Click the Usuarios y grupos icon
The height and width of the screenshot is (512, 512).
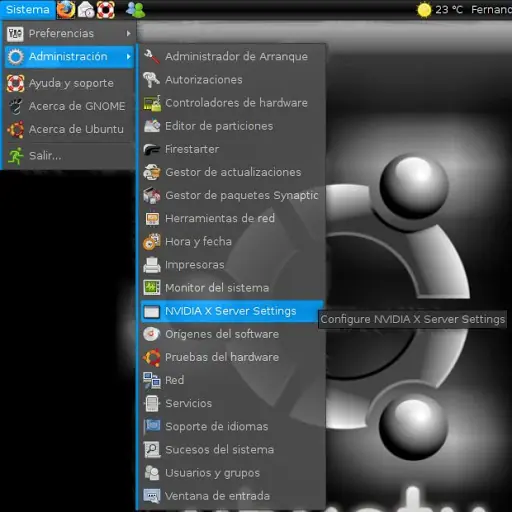(x=152, y=473)
